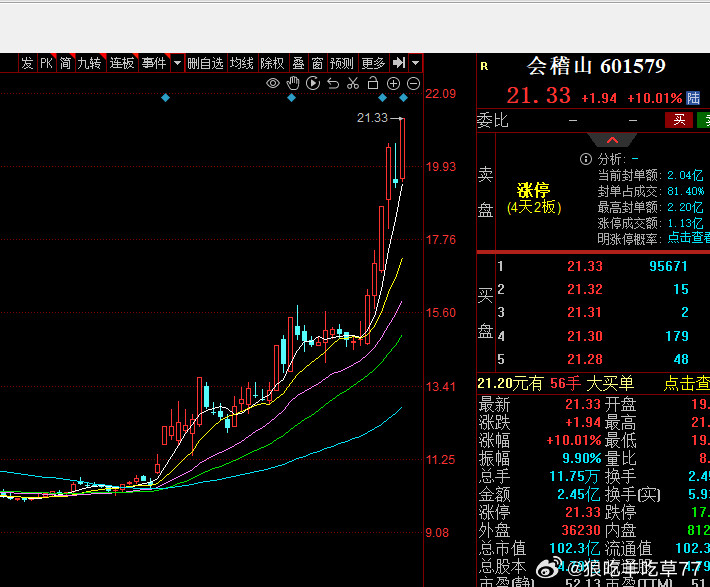Open dropdown next to 事件 button
The image size is (710, 587).
[178, 63]
